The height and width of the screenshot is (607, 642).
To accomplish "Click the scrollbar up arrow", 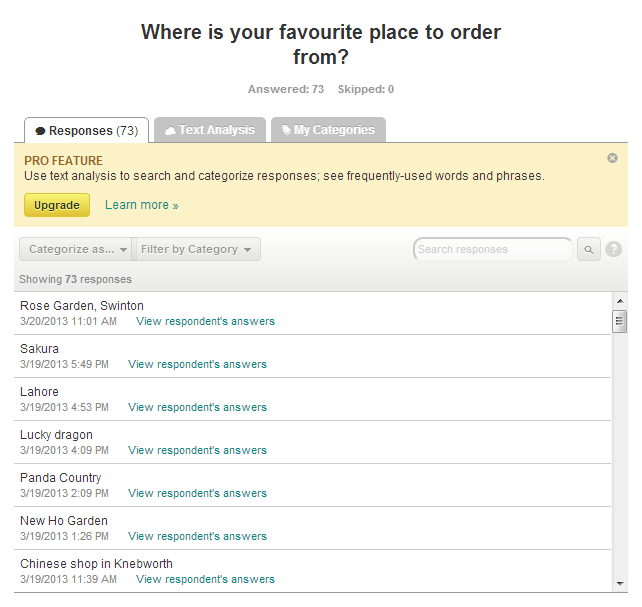I will pos(620,301).
